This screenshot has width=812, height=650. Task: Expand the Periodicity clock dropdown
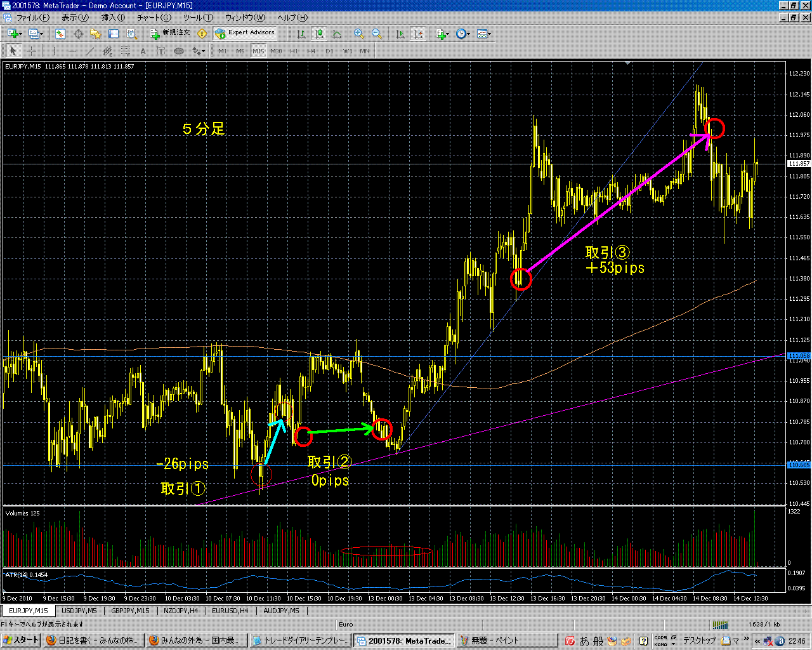click(463, 34)
